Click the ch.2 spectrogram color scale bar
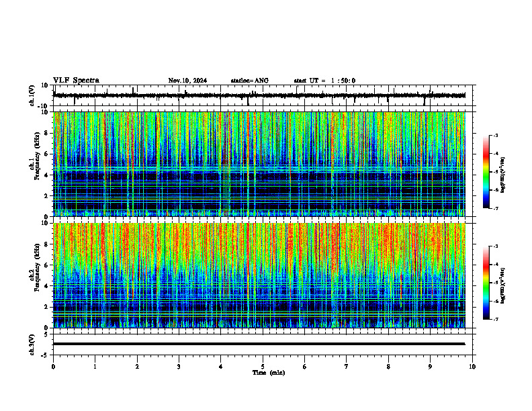The height and width of the screenshot is (411, 532). click(486, 283)
